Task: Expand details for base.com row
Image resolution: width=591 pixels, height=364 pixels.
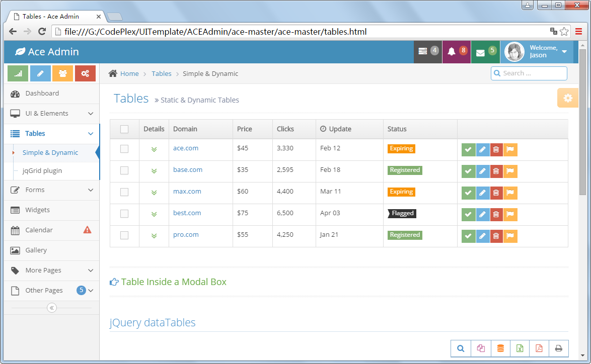Action: pos(154,171)
